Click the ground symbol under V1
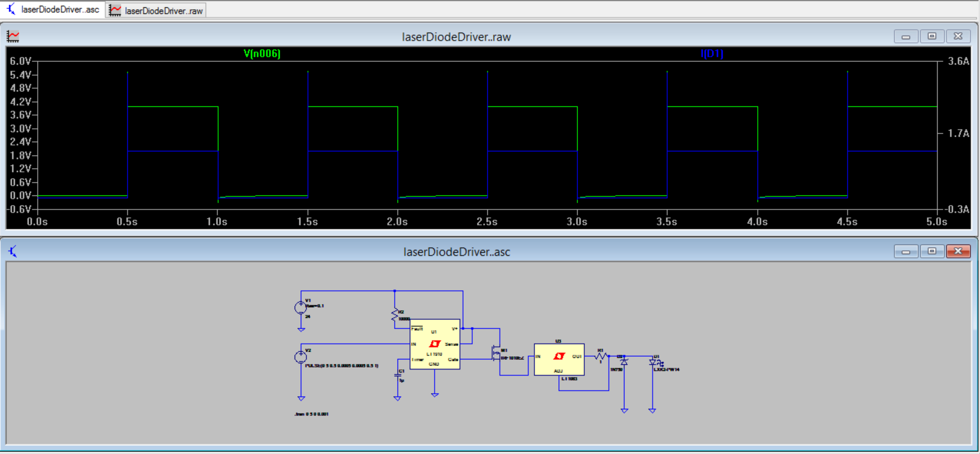Screen dimensions: 980x454 tap(301, 330)
